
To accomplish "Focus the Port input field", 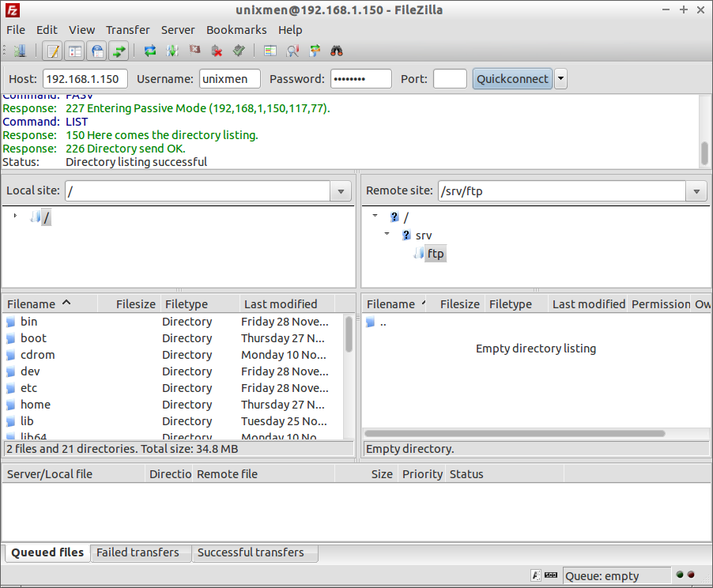I will pos(451,79).
